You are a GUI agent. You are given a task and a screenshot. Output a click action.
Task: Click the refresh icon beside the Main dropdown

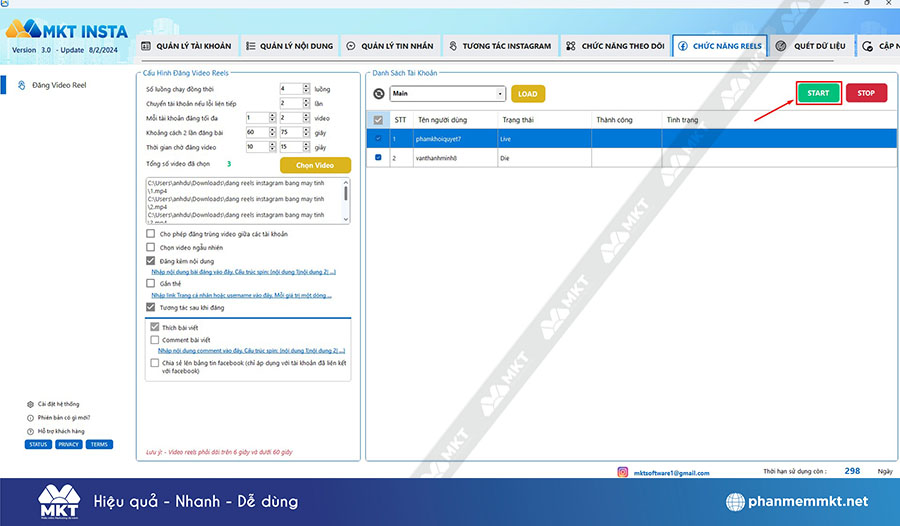[379, 94]
